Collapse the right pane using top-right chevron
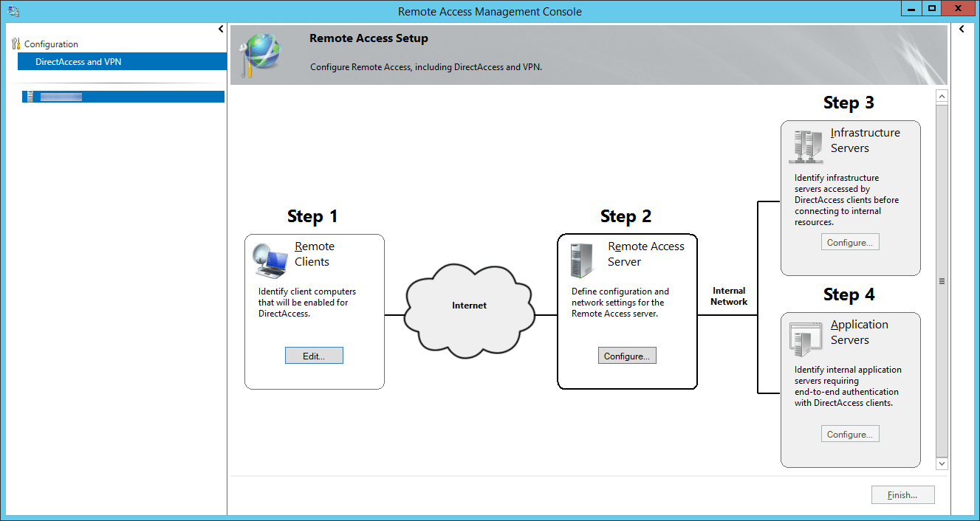The height and width of the screenshot is (521, 980). click(x=962, y=28)
